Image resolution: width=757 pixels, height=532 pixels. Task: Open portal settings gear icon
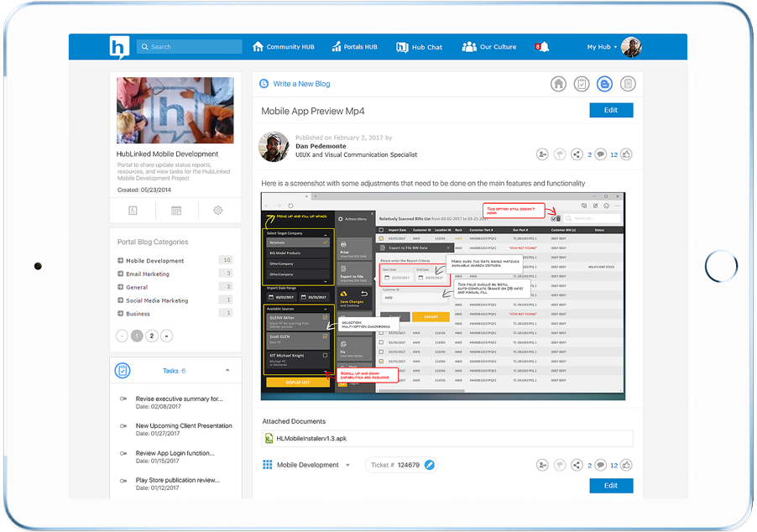pyautogui.click(x=217, y=211)
